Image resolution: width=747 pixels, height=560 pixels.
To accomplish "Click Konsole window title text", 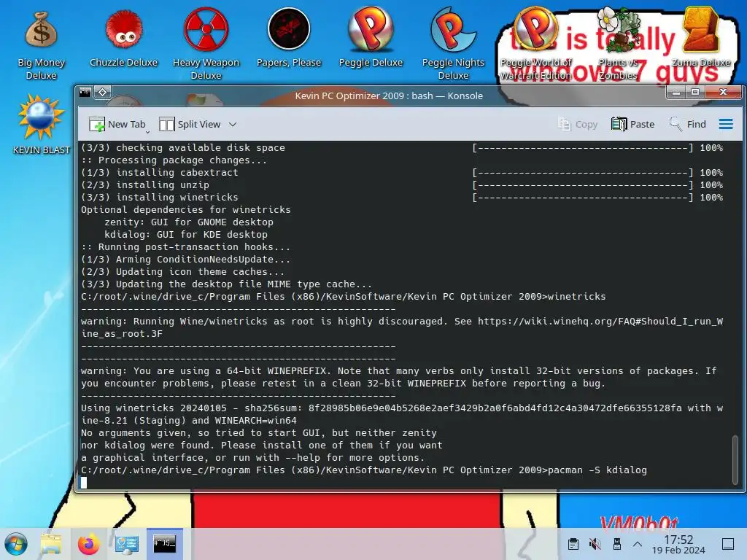I will click(x=389, y=96).
